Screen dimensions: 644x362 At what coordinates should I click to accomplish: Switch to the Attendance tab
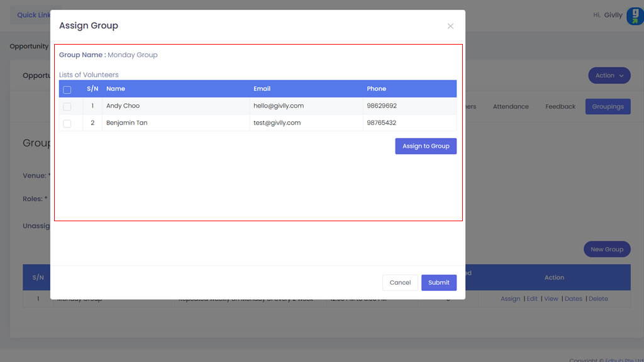click(510, 107)
